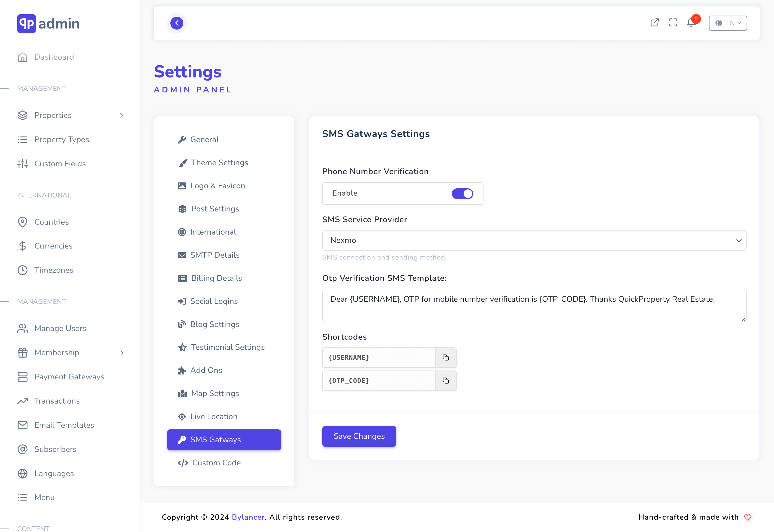Click the Countries map pin icon
The width and height of the screenshot is (774, 532).
[x=22, y=222]
